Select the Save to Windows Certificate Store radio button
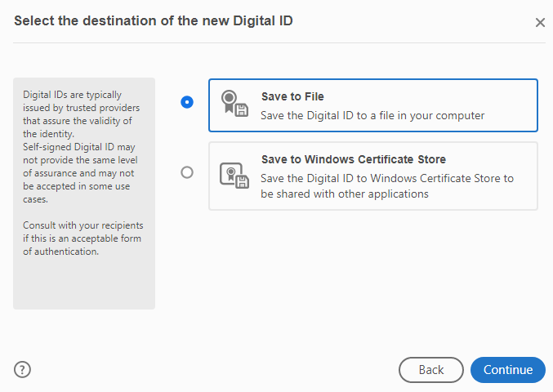The image size is (553, 392). point(187,172)
